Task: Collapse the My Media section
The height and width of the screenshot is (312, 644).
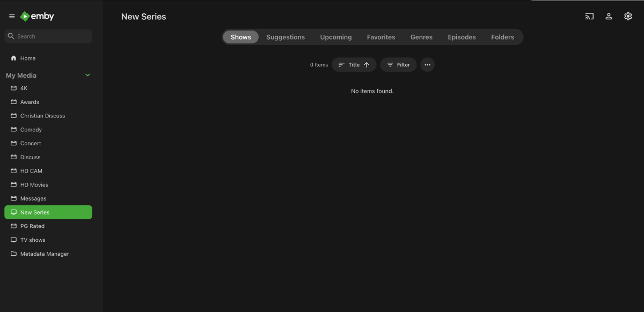Action: click(x=87, y=75)
